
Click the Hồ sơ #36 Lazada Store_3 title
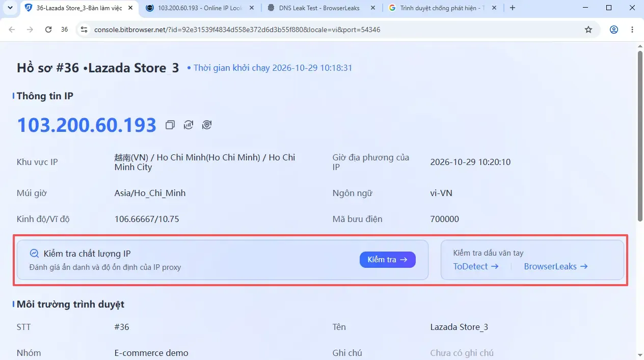98,68
